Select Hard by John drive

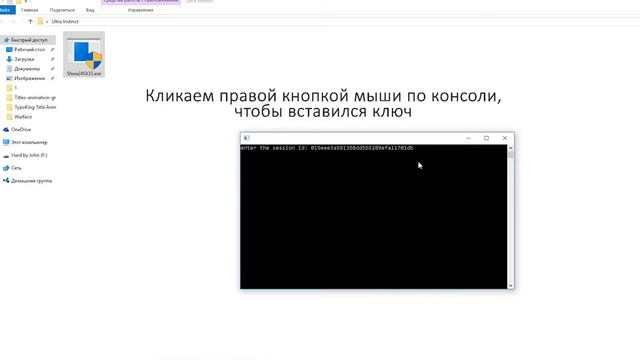[29, 155]
